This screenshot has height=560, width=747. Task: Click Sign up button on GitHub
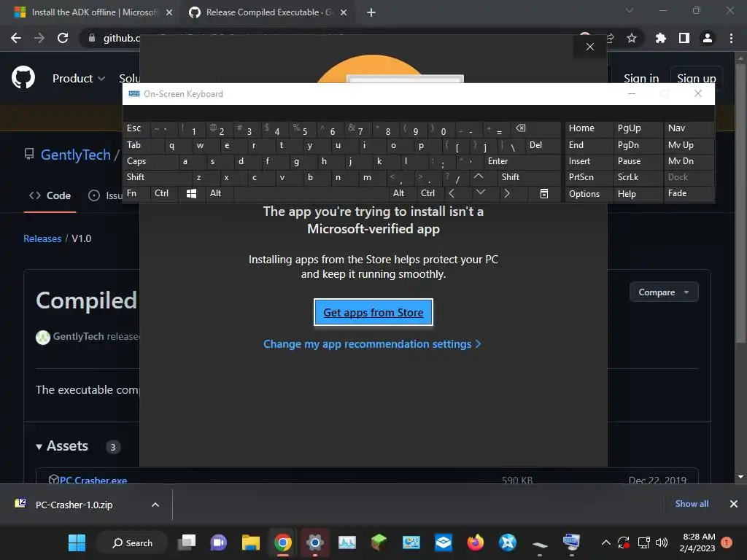696,78
